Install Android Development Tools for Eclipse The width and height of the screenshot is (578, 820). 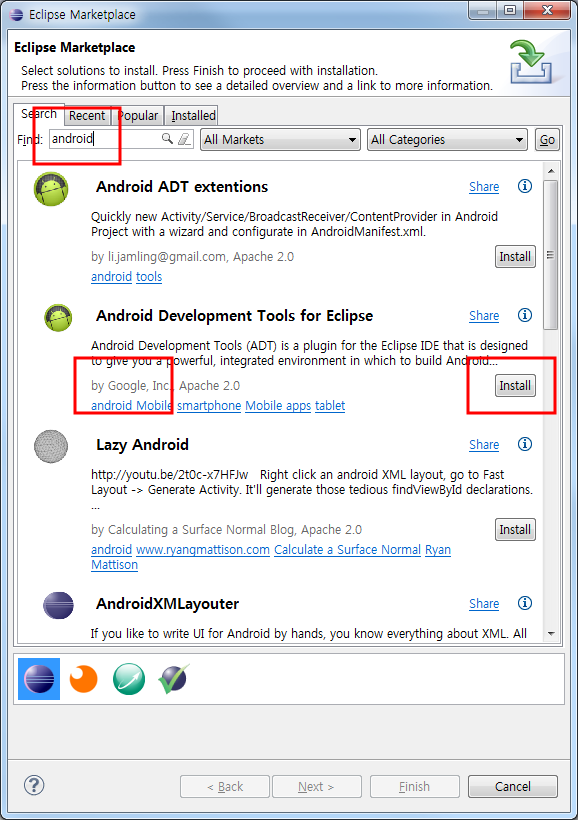(515, 386)
